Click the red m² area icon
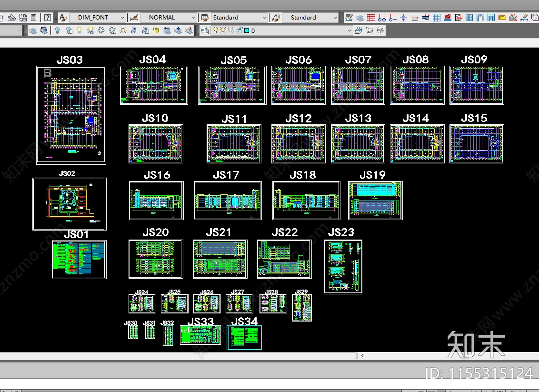Screen dimensions: 539x392 [448, 18]
